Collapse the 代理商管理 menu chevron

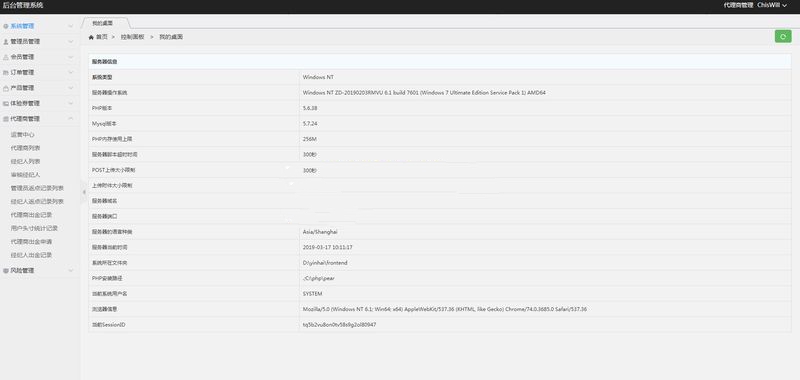coord(71,118)
